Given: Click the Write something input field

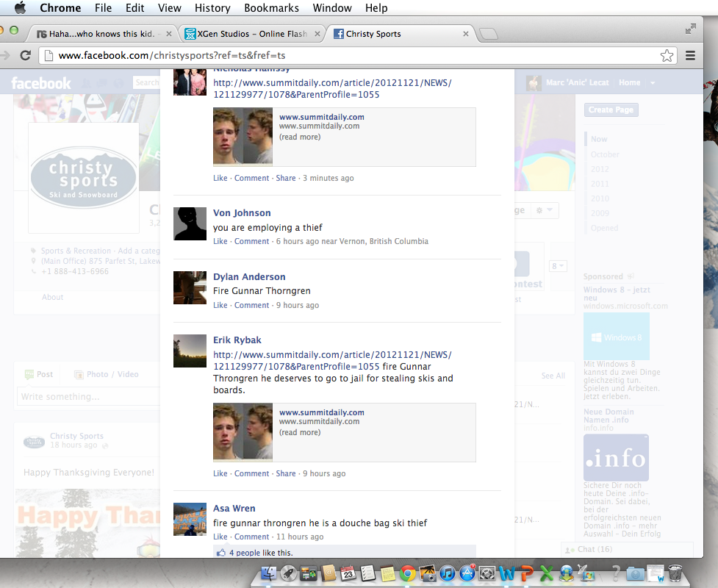Looking at the screenshot, I should [x=87, y=396].
